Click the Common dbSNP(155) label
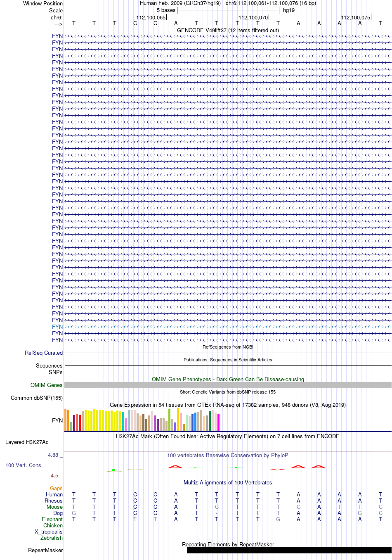The width and height of the screenshot is (392, 560). [37, 398]
